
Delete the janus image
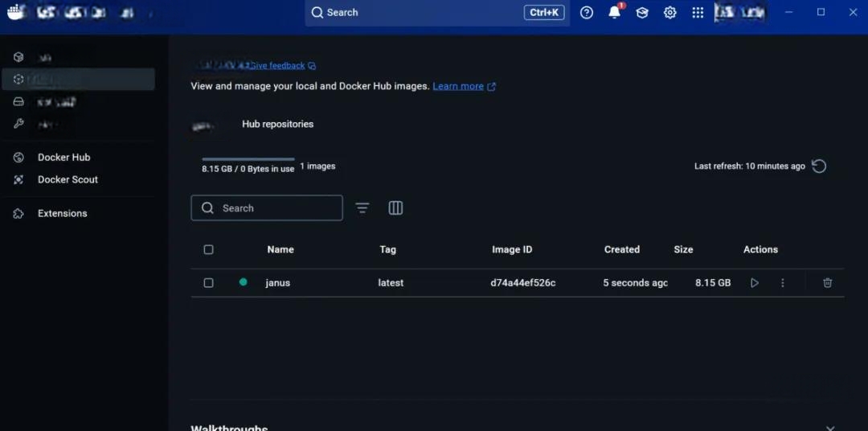click(x=828, y=283)
